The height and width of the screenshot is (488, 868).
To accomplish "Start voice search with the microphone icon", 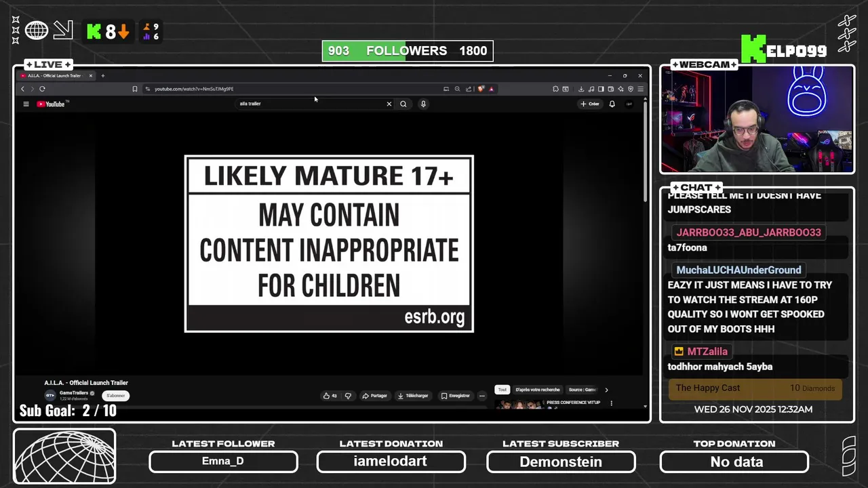I will (423, 104).
